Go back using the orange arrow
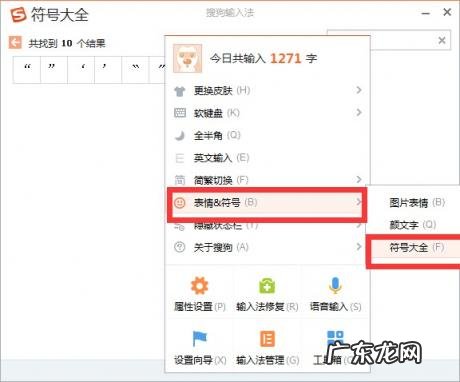Image resolution: width=460 pixels, height=382 pixels. point(15,43)
